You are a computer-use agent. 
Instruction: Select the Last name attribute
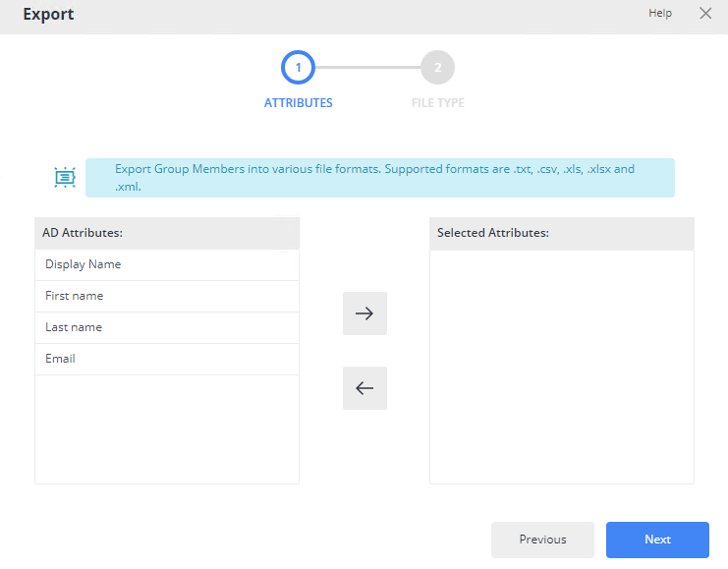167,328
